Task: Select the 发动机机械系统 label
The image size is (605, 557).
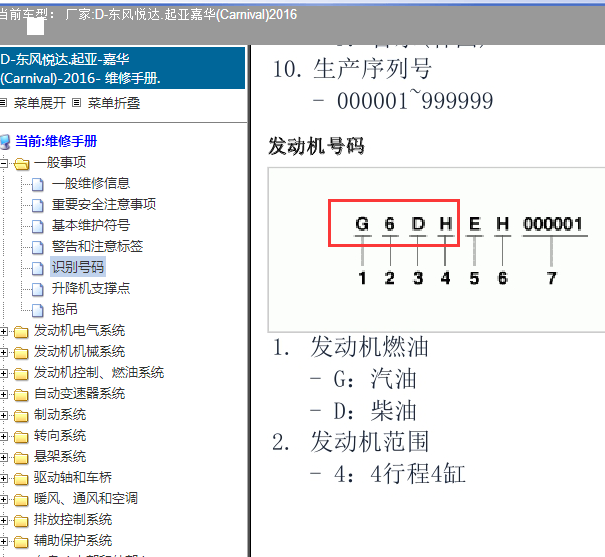Action: point(79,351)
